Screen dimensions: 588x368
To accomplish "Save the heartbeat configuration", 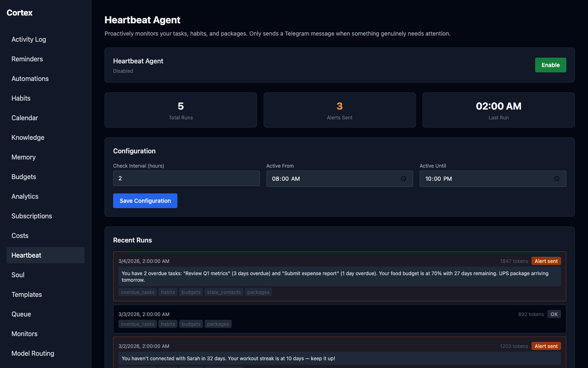I will (x=145, y=201).
